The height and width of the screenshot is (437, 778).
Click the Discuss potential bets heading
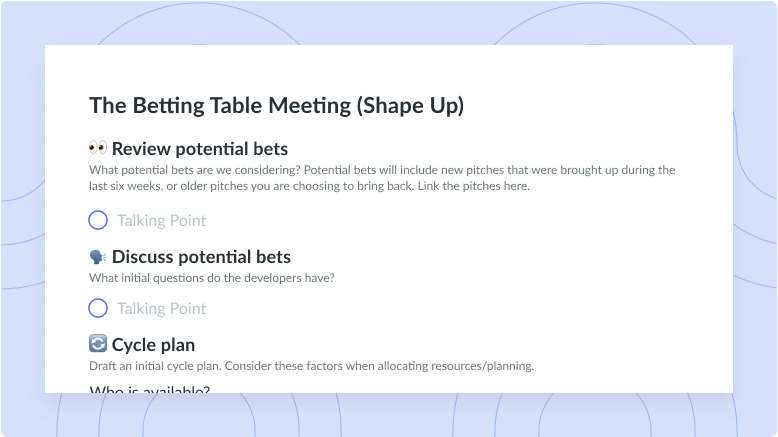(201, 257)
